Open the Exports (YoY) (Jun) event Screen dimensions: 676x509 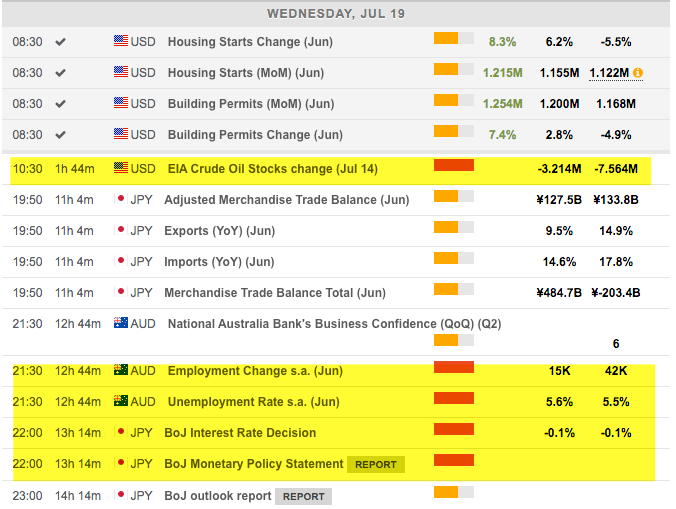click(x=219, y=231)
